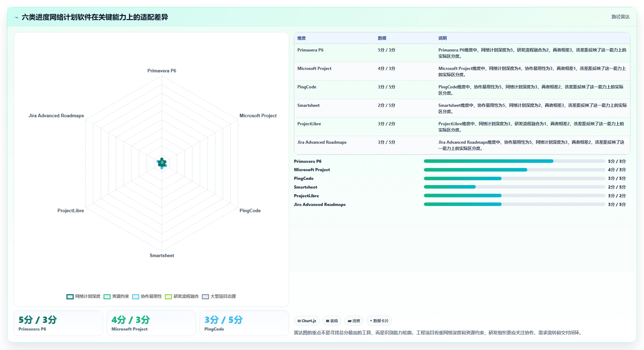
Task: Click the 2分 / 5分 cell in the table
Action: pos(386,105)
